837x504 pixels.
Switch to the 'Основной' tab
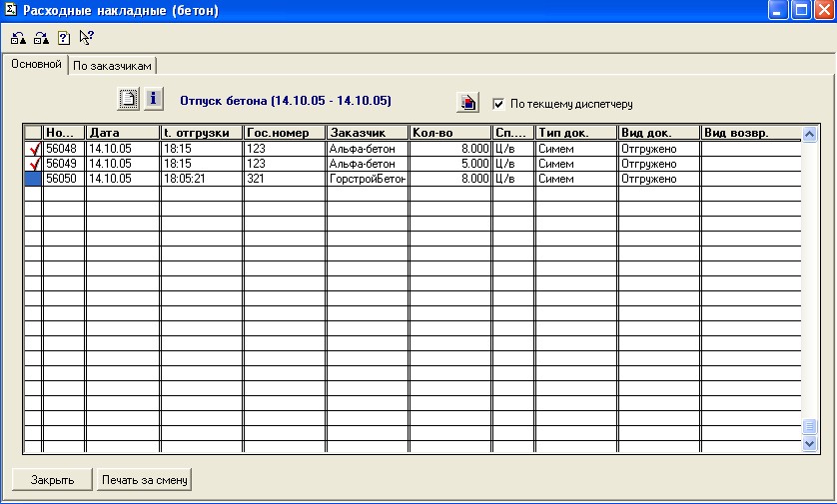point(36,64)
